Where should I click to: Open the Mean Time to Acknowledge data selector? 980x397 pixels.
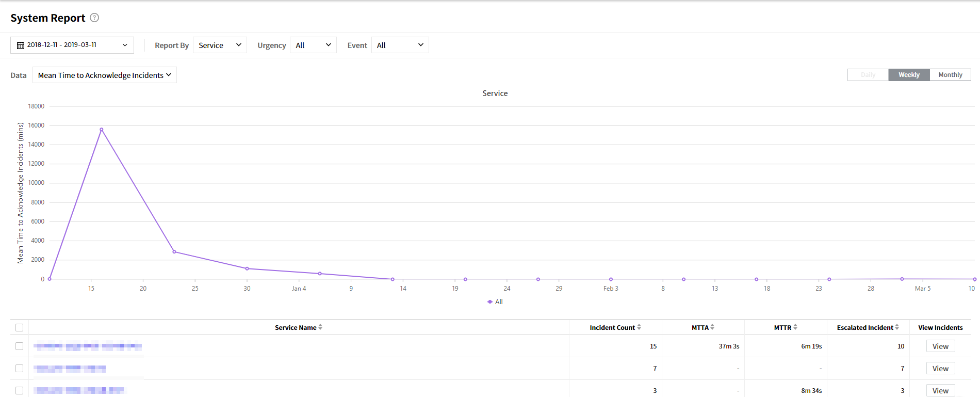[x=105, y=75]
